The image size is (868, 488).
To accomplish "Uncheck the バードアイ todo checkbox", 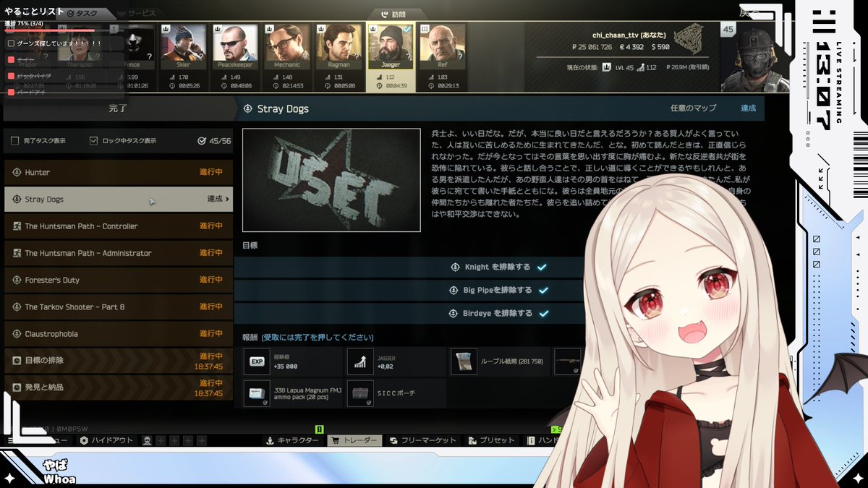I will [x=11, y=92].
